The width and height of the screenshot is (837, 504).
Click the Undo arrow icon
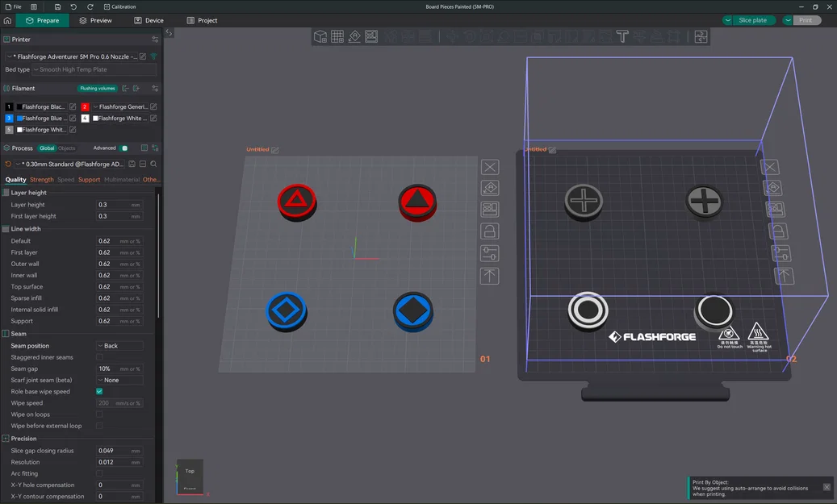coord(73,7)
